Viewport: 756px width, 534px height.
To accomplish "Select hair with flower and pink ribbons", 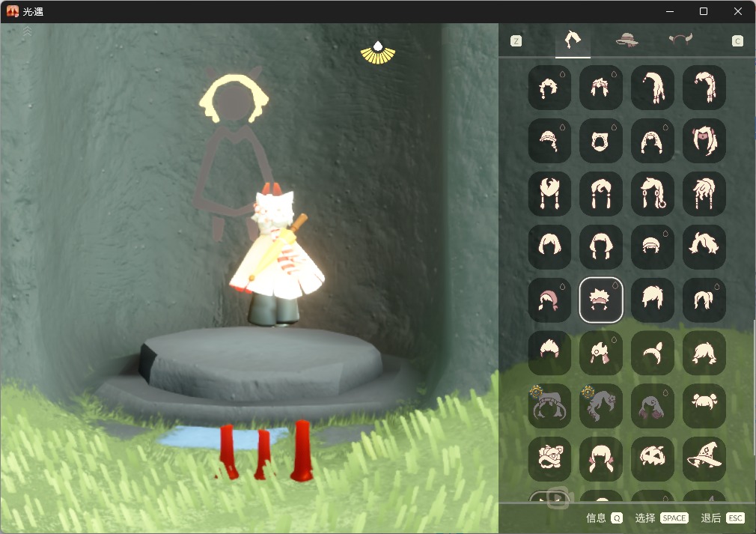I will click(601, 353).
